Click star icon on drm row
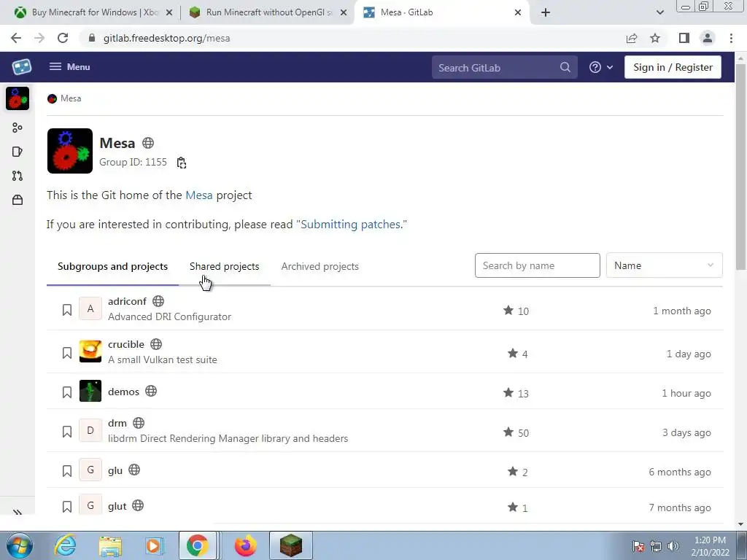The image size is (747, 560). click(x=508, y=432)
